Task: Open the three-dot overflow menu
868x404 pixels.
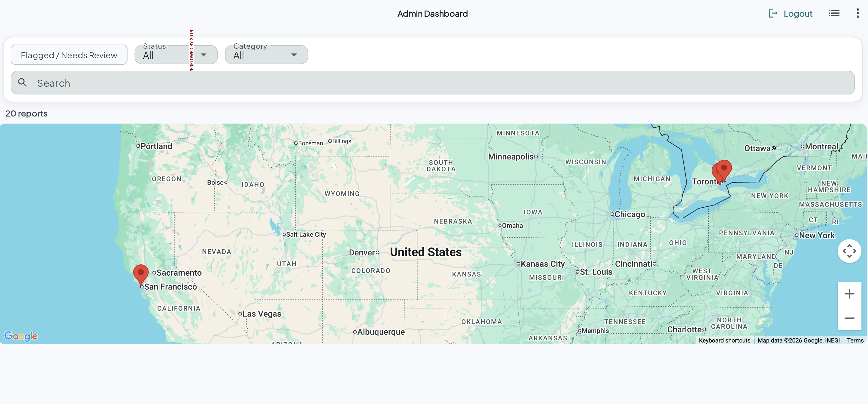Action: click(x=857, y=13)
